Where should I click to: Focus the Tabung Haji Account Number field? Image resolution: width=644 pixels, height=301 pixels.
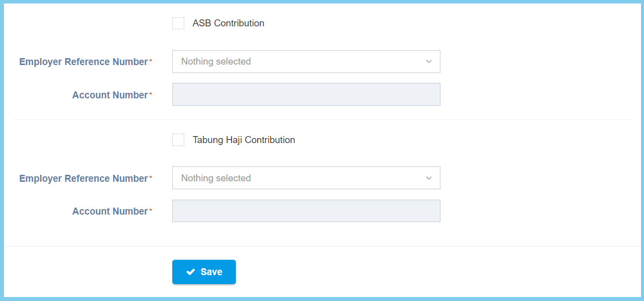[306, 211]
